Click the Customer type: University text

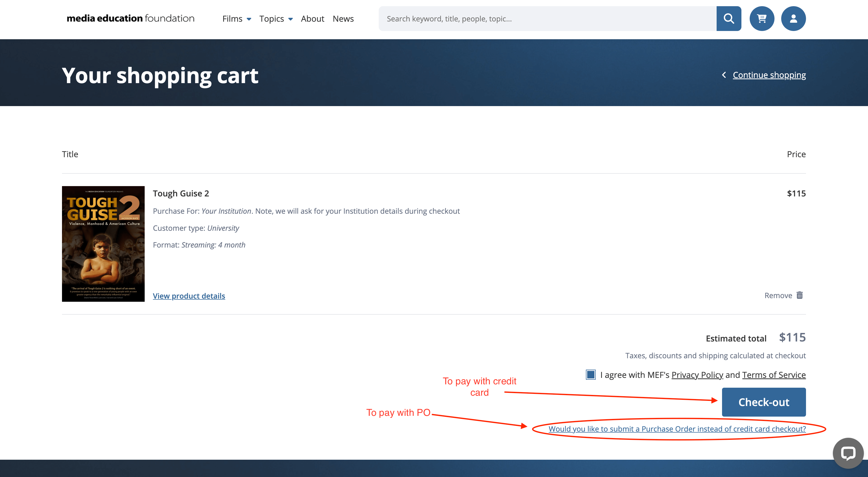point(196,228)
